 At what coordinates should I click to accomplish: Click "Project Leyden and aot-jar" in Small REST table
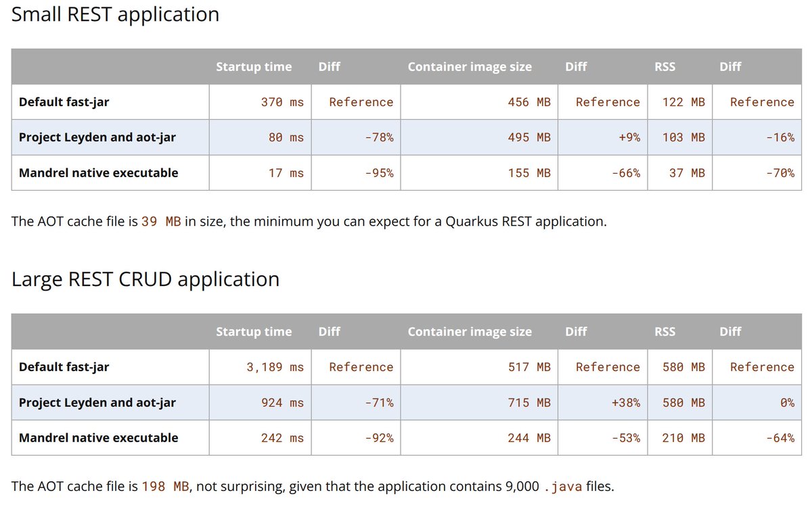click(x=97, y=137)
